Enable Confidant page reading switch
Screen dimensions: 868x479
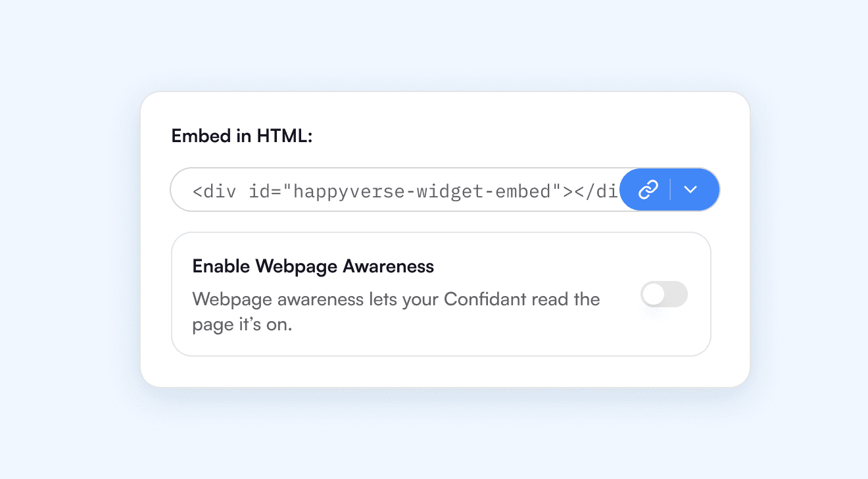click(664, 294)
